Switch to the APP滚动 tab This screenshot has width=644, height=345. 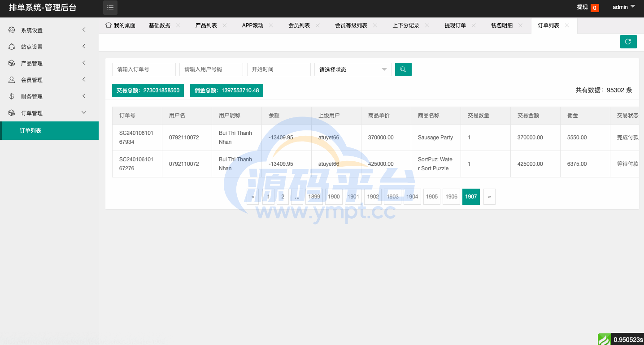click(252, 26)
